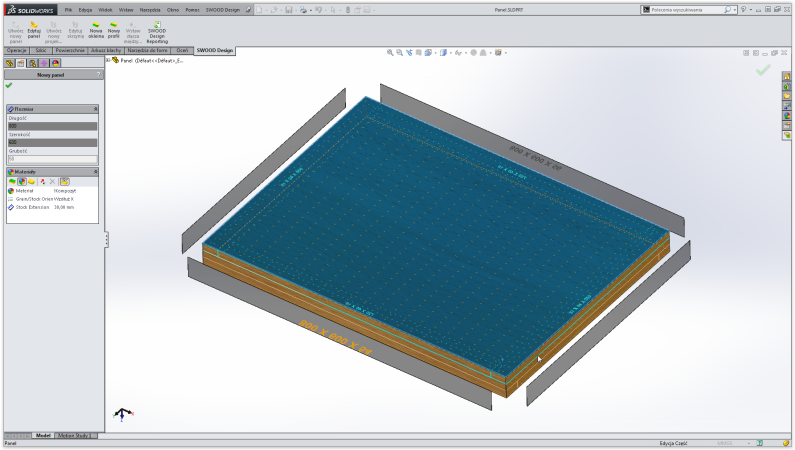
Task: Click the help question mark in Nowy panel header
Action: tap(99, 74)
